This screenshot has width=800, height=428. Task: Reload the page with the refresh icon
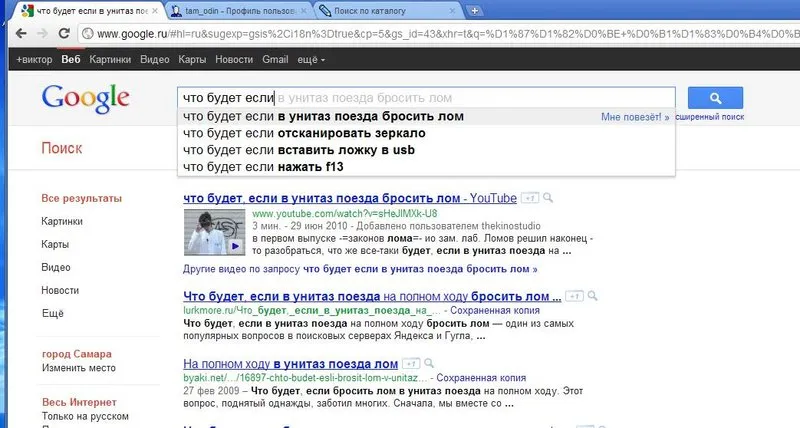(64, 34)
